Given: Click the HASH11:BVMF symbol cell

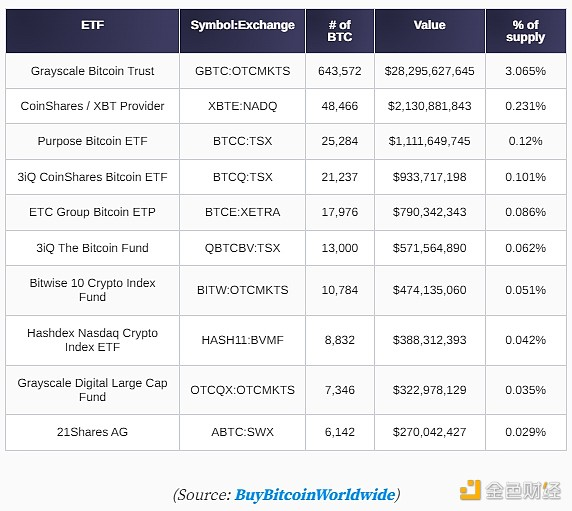Looking at the screenshot, I should point(243,340).
